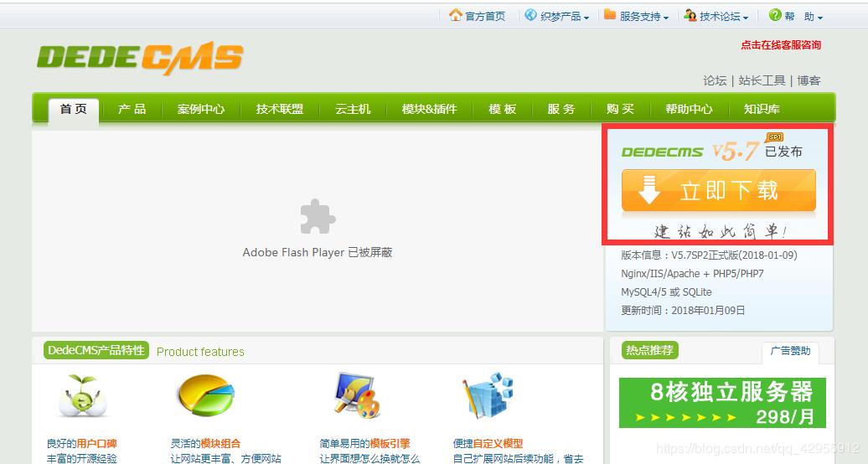Open the 案例中心 navigation item

[201, 109]
